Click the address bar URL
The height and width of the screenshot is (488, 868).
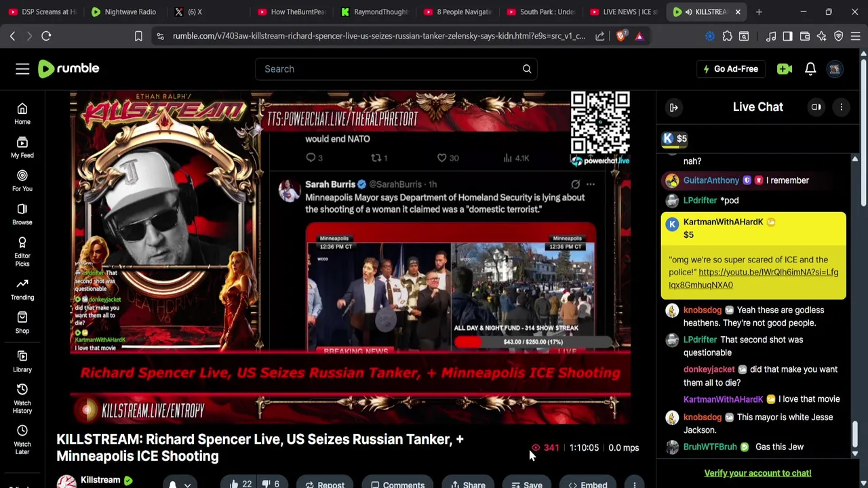(x=378, y=36)
